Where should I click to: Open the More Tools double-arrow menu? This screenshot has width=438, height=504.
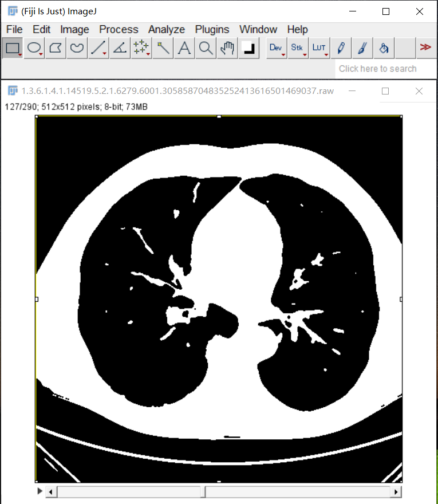[426, 48]
